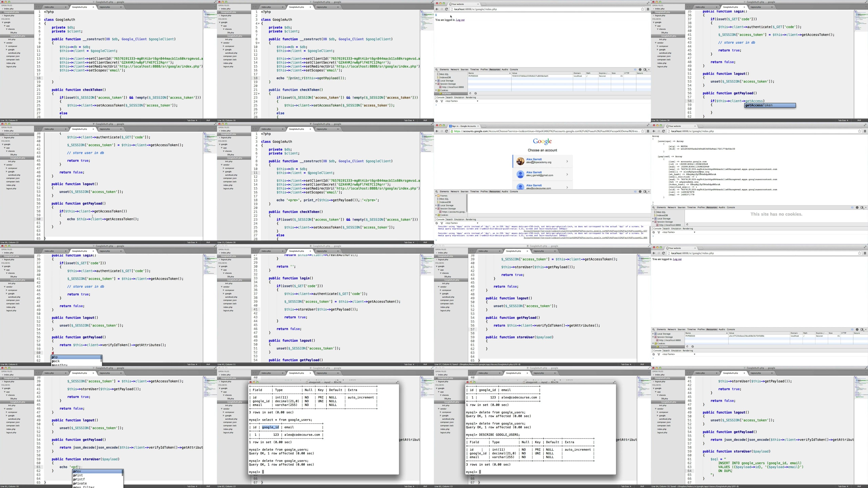The image size is (868, 488).
Task: Open DevTools settings gear in Google Accounts window
Action: 640,192
